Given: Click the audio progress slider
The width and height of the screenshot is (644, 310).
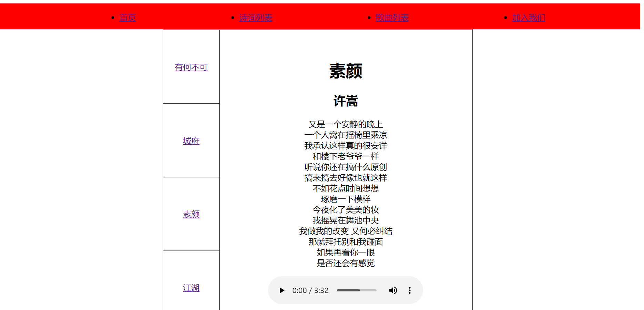Looking at the screenshot, I should (357, 290).
